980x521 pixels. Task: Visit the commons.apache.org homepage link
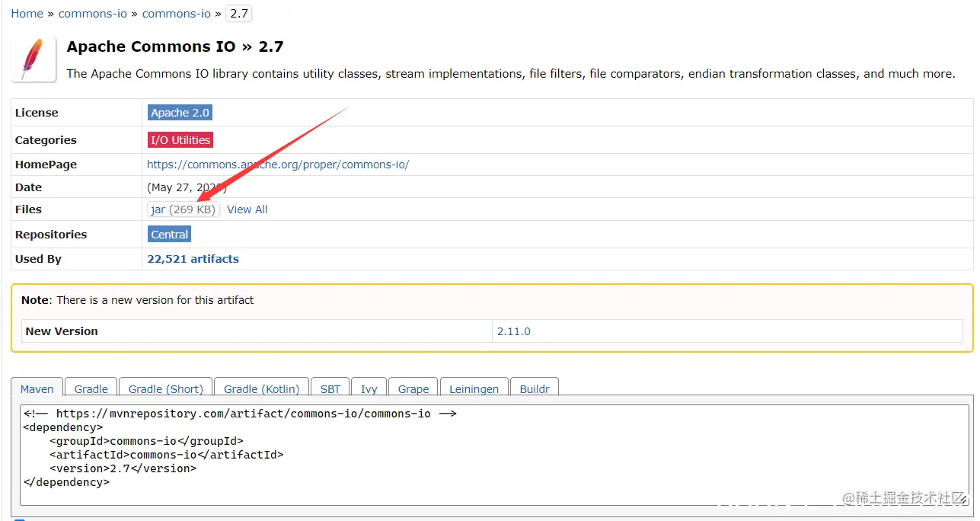coord(278,165)
